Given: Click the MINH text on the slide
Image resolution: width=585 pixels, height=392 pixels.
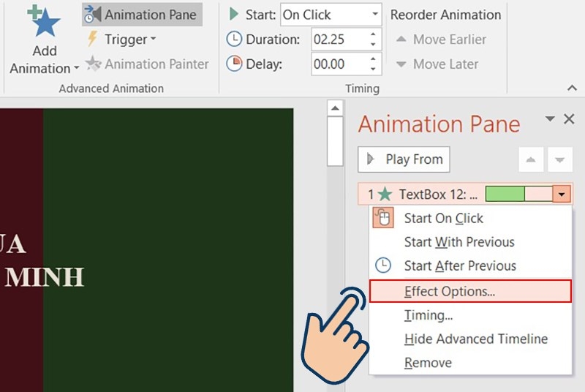Looking at the screenshot, I should point(45,276).
